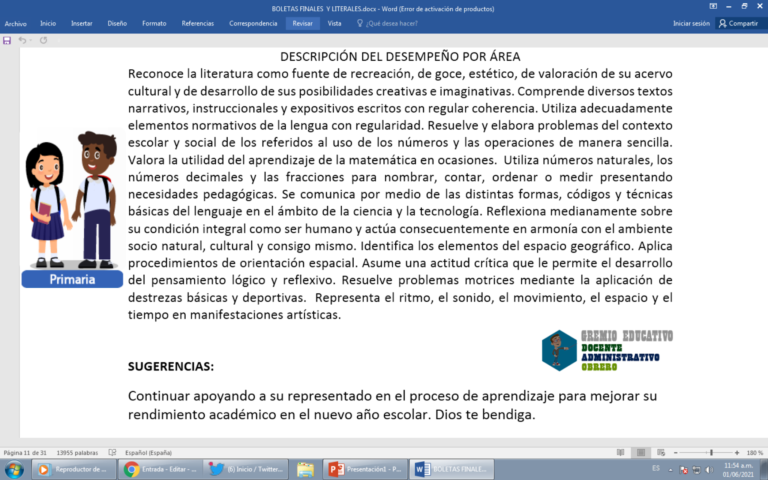Switch to the Insertar ribbon tab

[x=82, y=24]
